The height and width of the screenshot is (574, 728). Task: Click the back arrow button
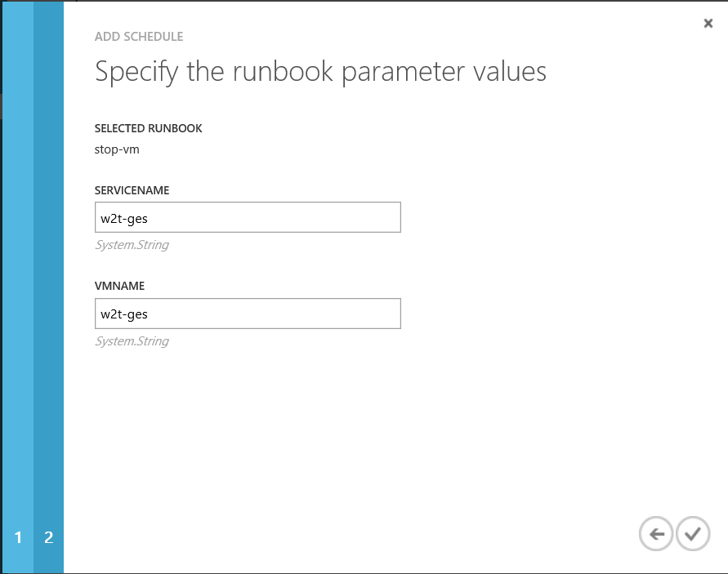(x=655, y=534)
